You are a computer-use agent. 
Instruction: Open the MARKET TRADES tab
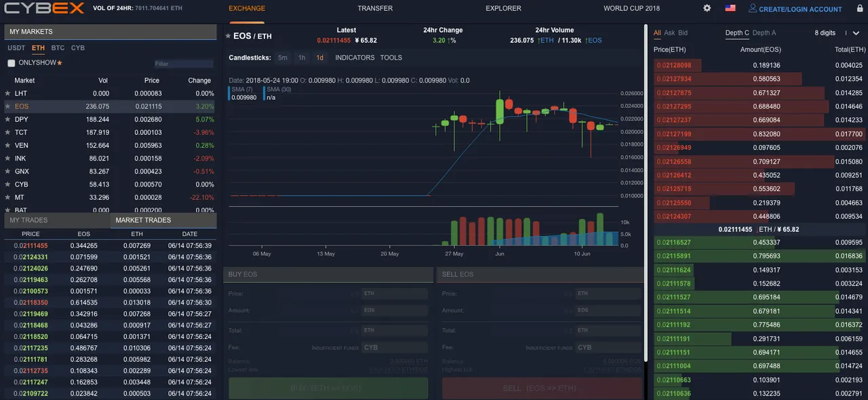tap(163, 220)
